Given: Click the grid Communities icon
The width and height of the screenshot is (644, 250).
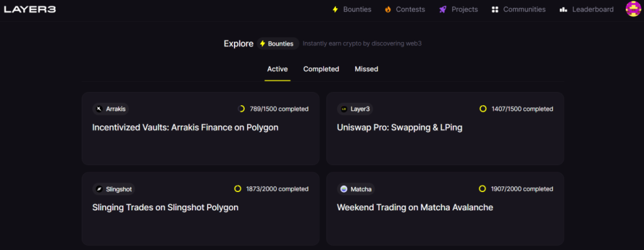Looking at the screenshot, I should [495, 9].
